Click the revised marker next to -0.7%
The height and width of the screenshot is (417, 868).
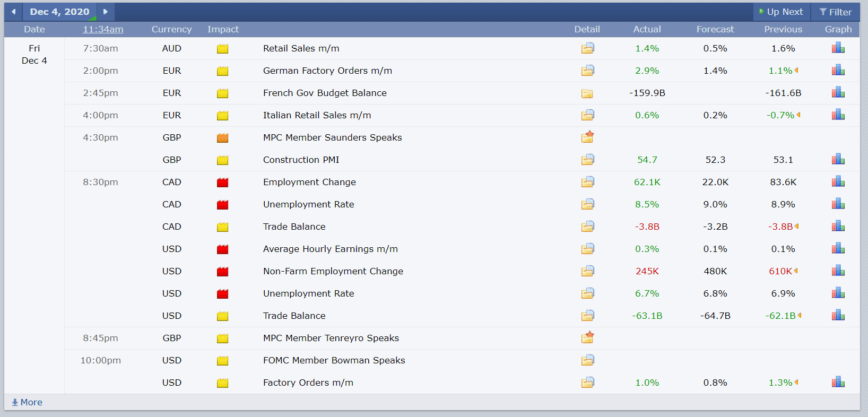point(798,115)
